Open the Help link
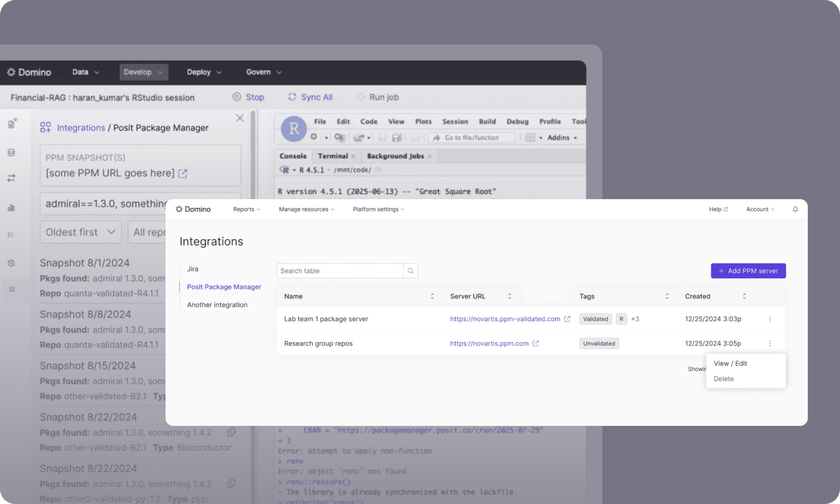840x504 pixels. [718, 209]
